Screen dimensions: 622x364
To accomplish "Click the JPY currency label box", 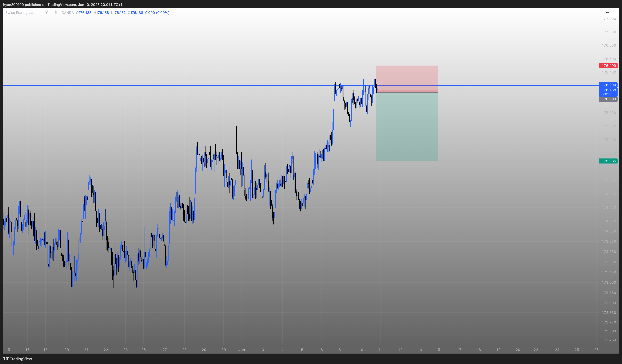I will (x=609, y=13).
